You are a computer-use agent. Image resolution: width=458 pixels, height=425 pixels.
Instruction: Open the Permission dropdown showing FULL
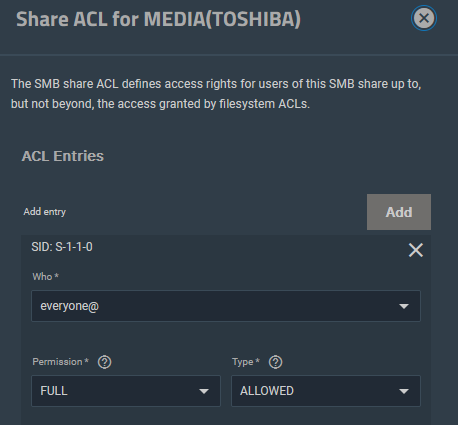(x=126, y=391)
